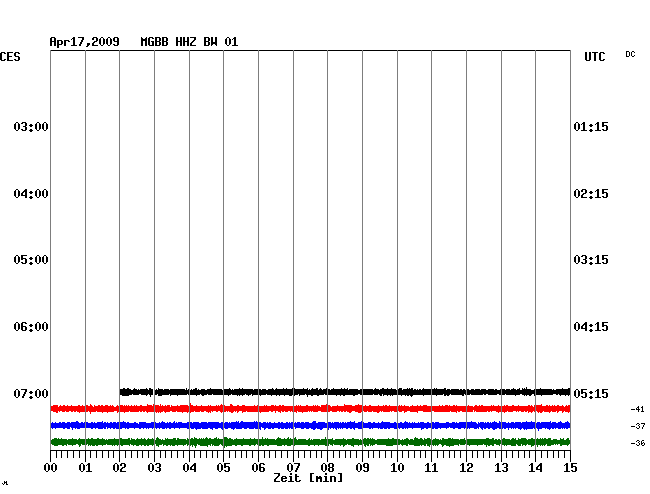
Task: Click the 05:00 local time label
Action: [x=31, y=260]
